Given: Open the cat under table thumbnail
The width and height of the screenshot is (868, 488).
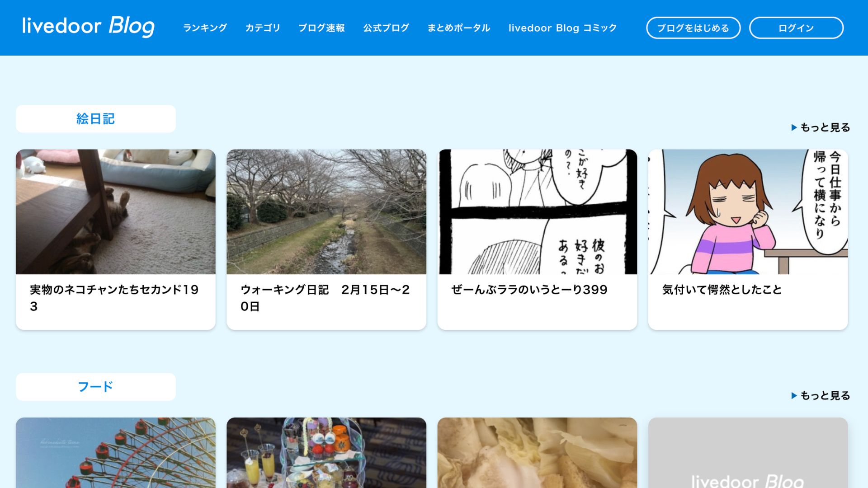Looking at the screenshot, I should click(116, 211).
